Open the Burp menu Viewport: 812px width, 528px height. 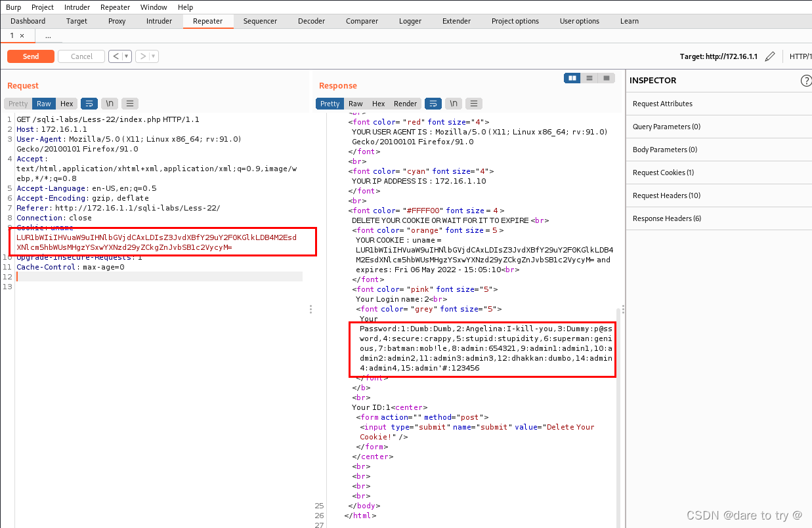pyautogui.click(x=14, y=7)
